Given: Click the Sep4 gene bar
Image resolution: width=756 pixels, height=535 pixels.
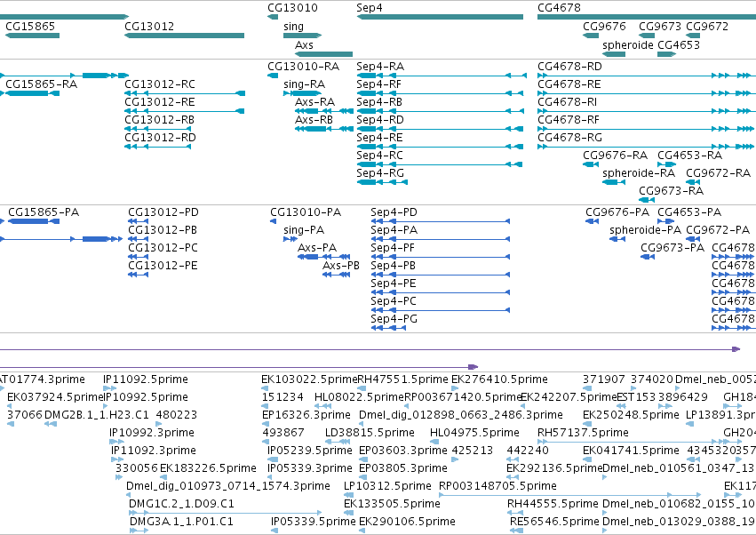Looking at the screenshot, I should coord(440,17).
